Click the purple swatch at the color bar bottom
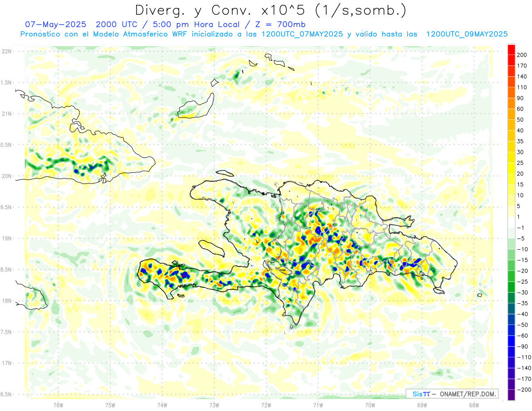Screen dimensions: 532x411 tap(511, 395)
